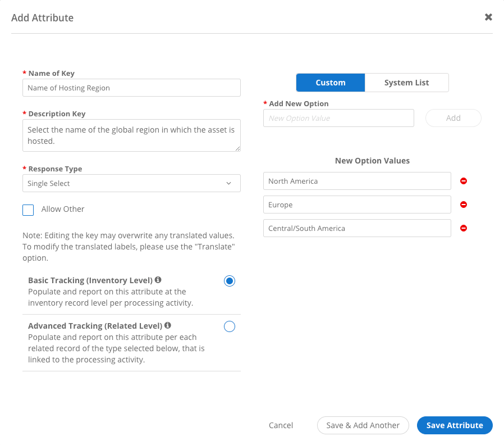The image size is (504, 445).
Task: Click the Add button for a new option
Action: point(453,118)
